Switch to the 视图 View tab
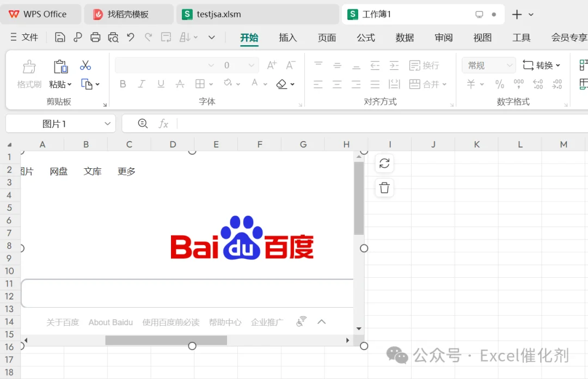 482,38
